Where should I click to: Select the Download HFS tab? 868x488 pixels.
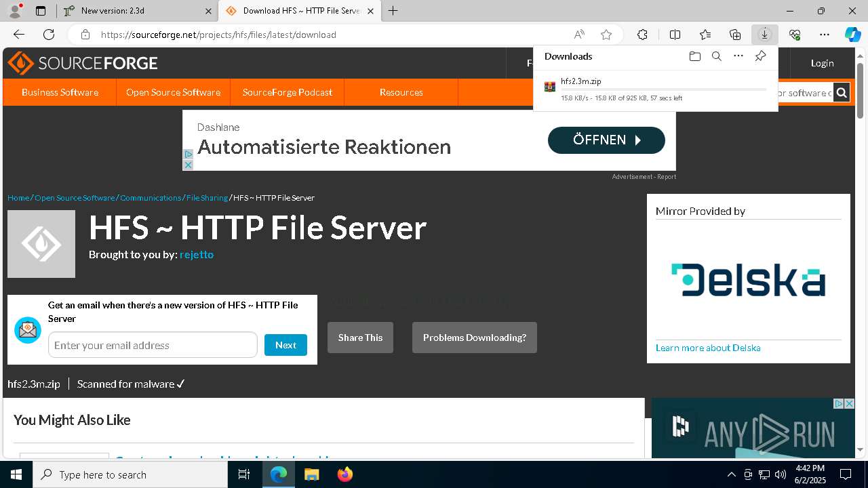(x=298, y=11)
